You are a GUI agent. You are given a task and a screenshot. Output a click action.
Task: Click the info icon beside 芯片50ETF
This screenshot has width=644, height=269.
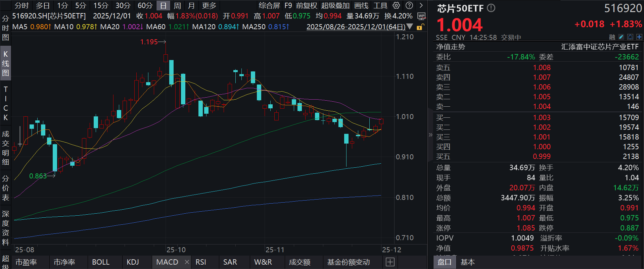point(491,8)
